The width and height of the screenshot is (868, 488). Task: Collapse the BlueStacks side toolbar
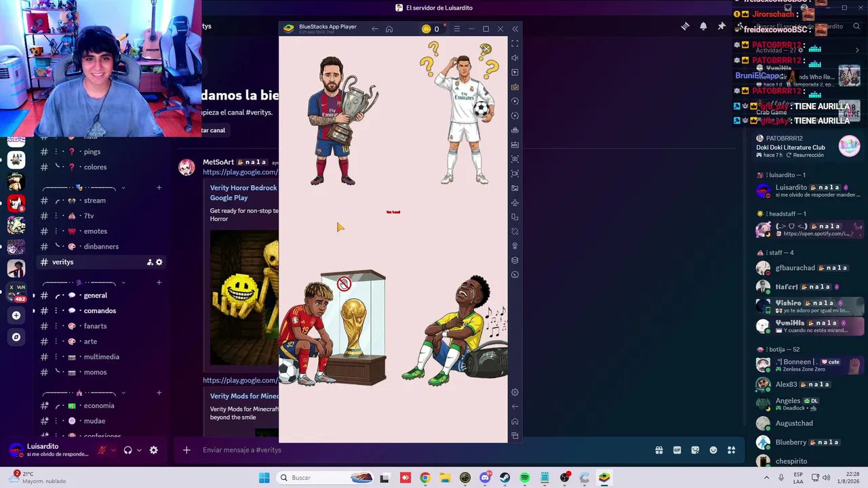(x=515, y=28)
